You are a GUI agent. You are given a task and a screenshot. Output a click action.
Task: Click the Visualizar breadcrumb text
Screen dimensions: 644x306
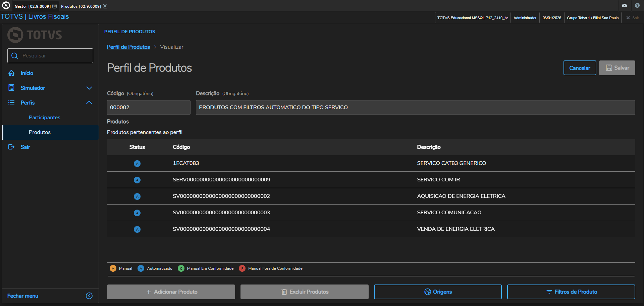[x=172, y=47]
